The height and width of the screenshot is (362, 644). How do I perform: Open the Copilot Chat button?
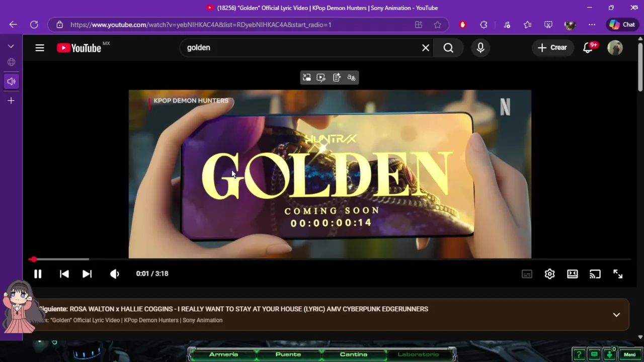pos(622,25)
